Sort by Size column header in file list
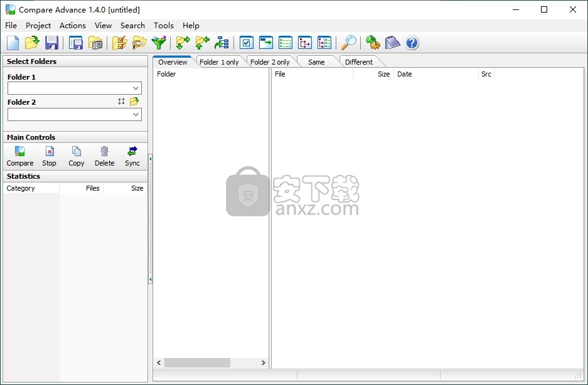Viewport: 588px width, 385px height. 373,74
